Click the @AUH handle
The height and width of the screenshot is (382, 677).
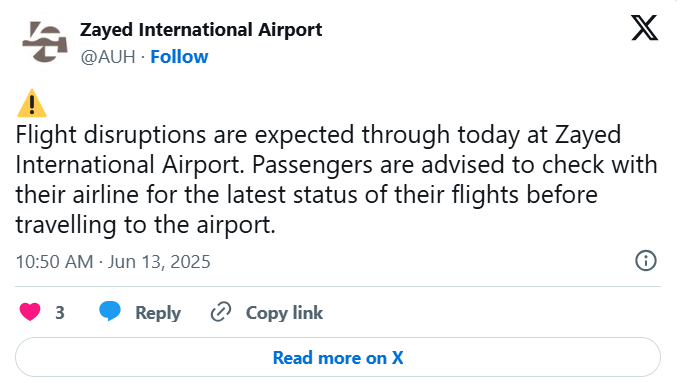(x=108, y=57)
